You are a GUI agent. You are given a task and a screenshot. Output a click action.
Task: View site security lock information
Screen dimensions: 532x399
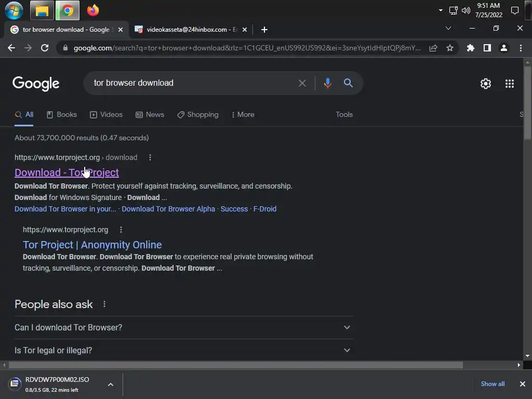(65, 48)
